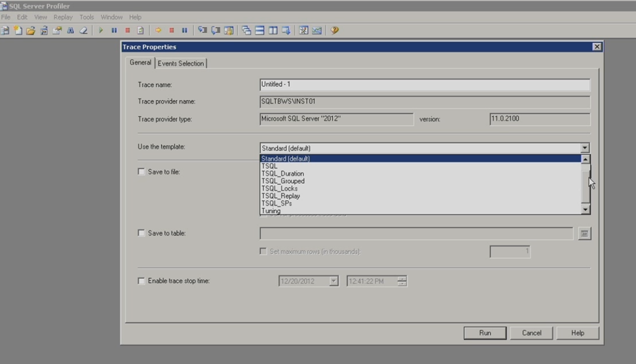Viewport: 636px width, 364px height.
Task: Click the New Template icon with star
Action: coord(18,30)
